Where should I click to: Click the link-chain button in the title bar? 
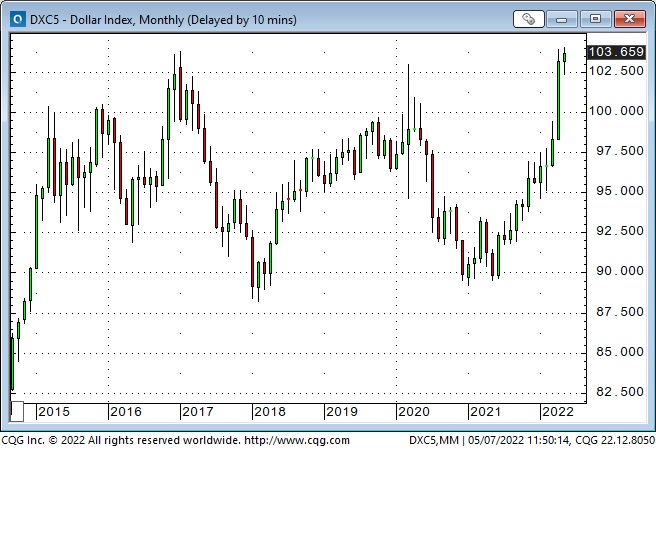[x=528, y=19]
